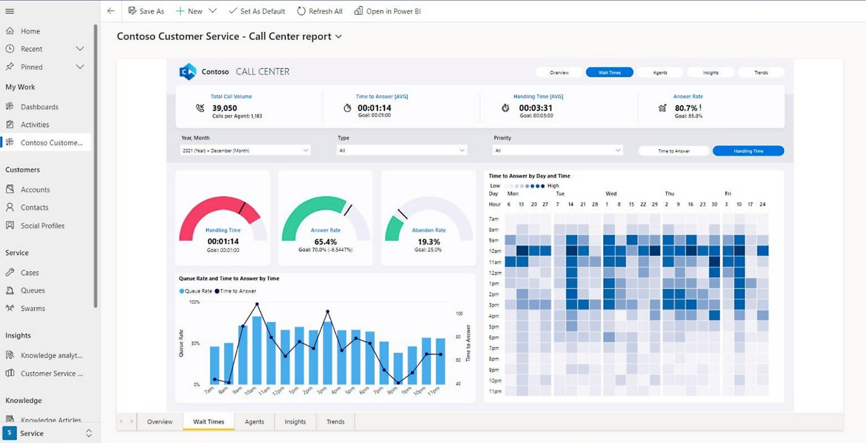This screenshot has width=868, height=443.
Task: Toggle the Handling Time view button
Action: (x=749, y=151)
